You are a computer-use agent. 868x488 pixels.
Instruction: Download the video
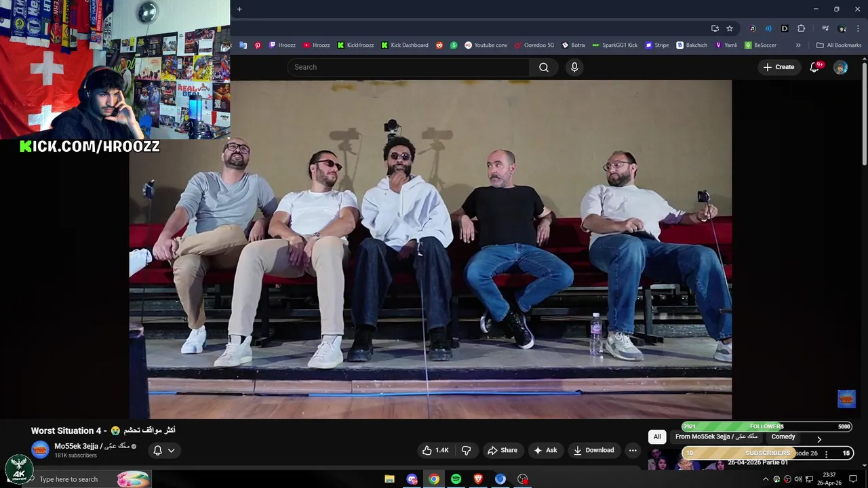coord(593,450)
